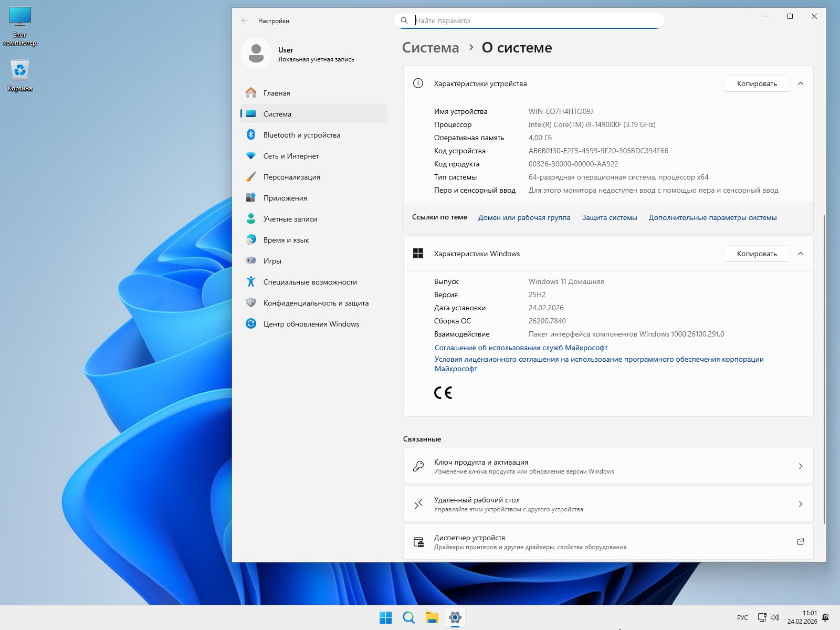Viewport: 840px width, 630px height.
Task: Open the Accessibility figure icon in sidebar
Action: coord(251,282)
